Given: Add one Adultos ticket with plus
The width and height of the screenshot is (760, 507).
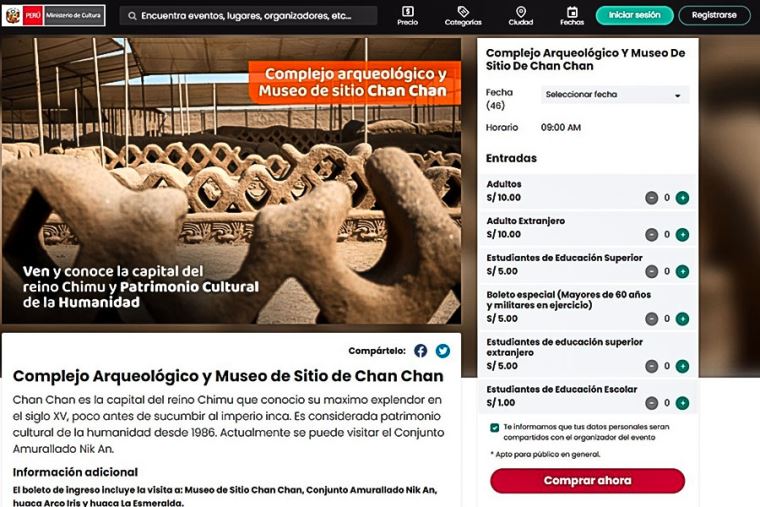Looking at the screenshot, I should [682, 198].
